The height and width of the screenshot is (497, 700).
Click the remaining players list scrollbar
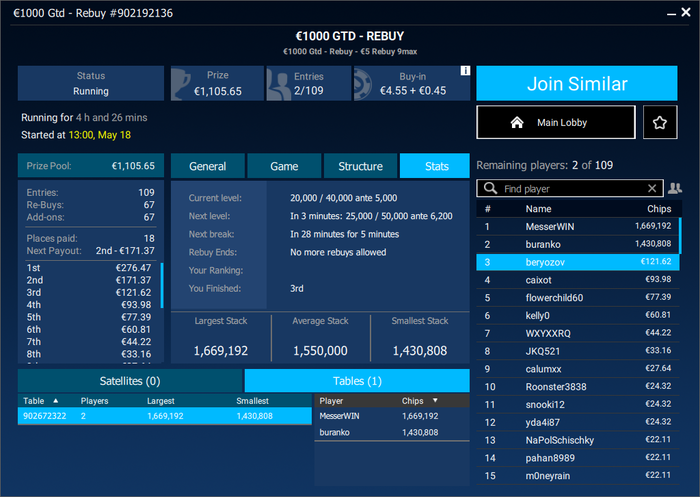click(x=680, y=236)
